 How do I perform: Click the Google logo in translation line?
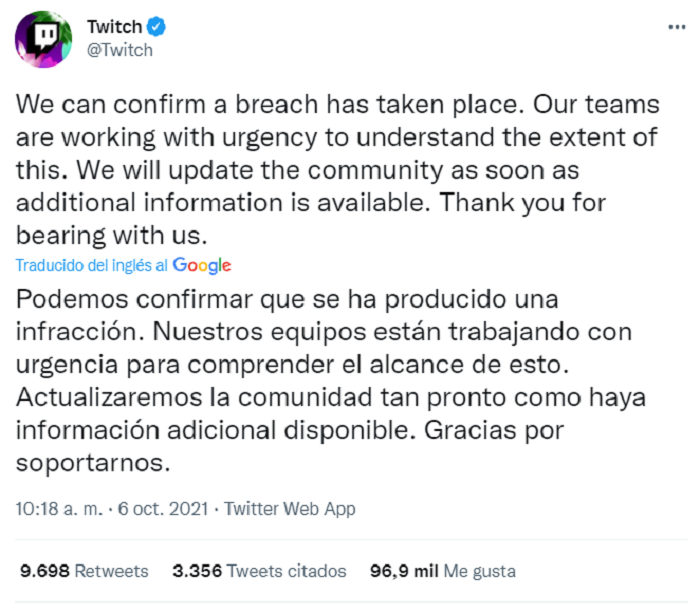pos(201,265)
